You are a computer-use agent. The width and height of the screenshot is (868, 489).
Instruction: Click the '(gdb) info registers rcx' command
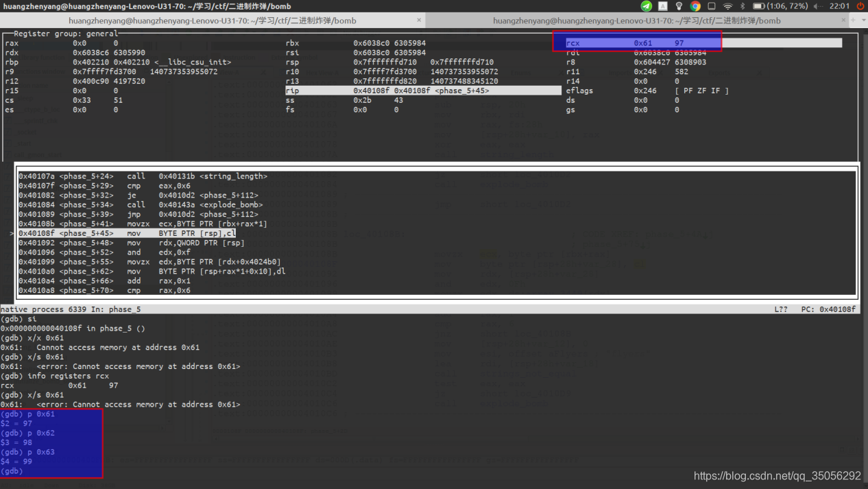coord(55,376)
